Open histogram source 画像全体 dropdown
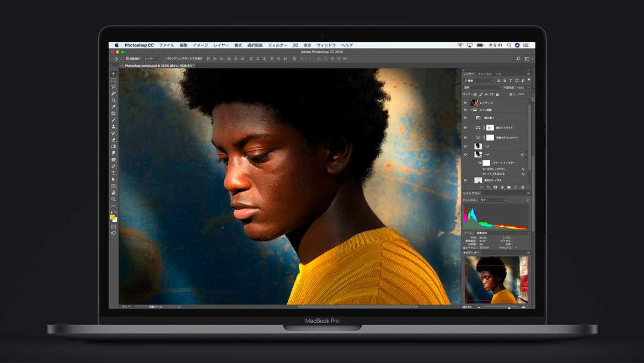 click(x=503, y=233)
